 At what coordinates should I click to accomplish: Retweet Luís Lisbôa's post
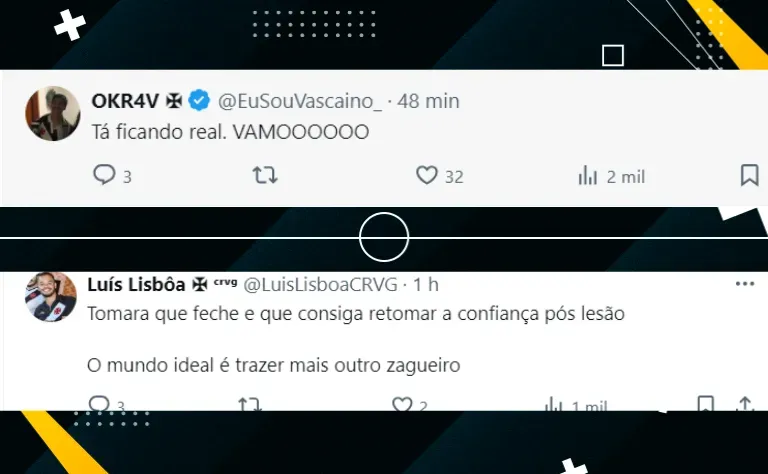tap(250, 404)
